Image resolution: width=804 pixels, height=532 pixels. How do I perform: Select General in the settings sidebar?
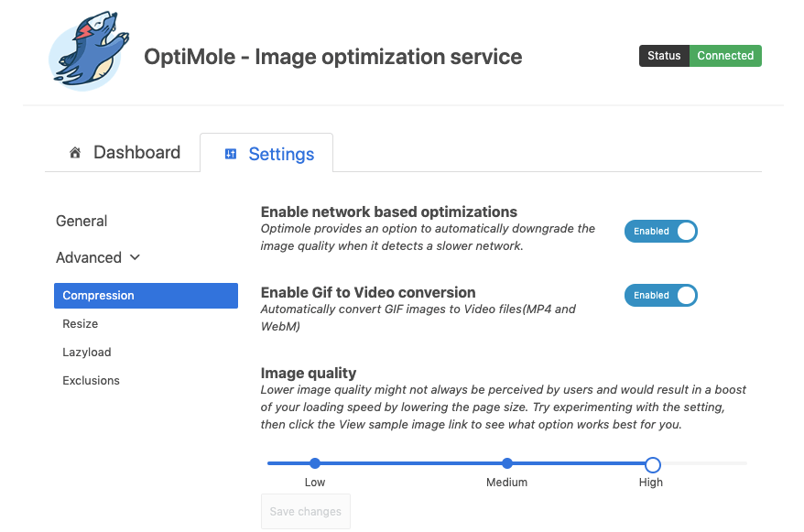[81, 221]
